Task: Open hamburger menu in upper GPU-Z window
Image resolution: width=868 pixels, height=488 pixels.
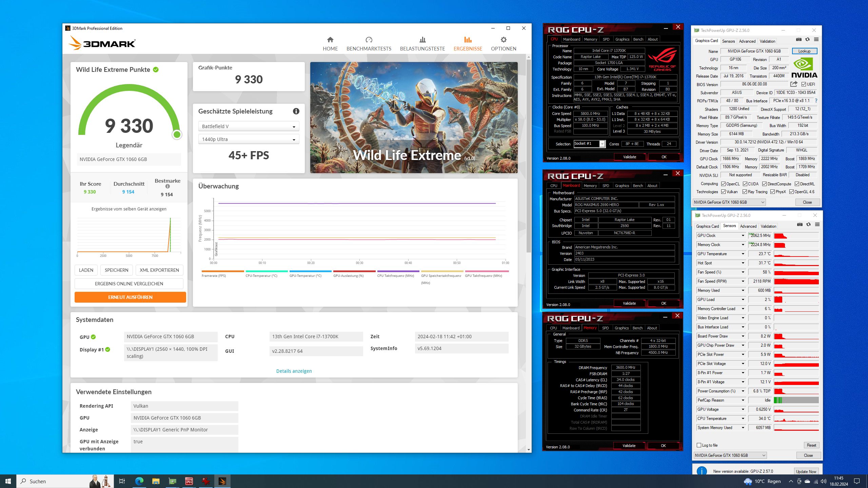Action: tap(816, 40)
